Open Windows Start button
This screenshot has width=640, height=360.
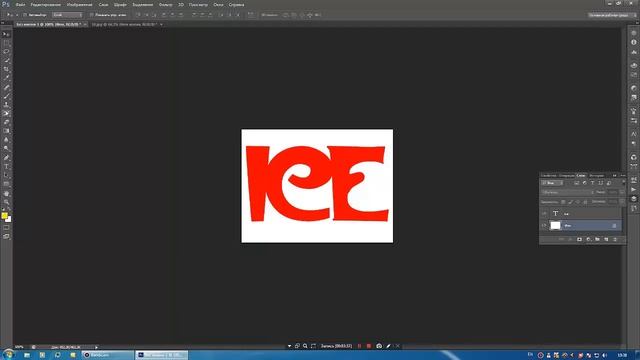point(8,355)
